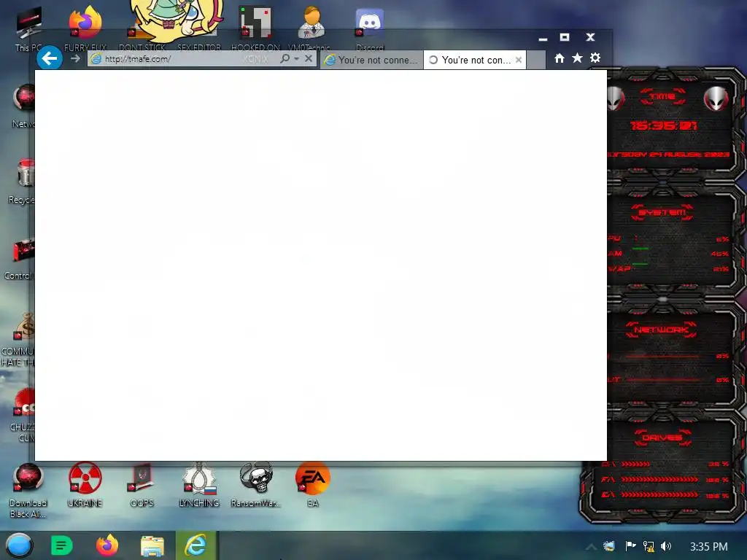Image resolution: width=747 pixels, height=560 pixels.
Task: Select the HOOKED ON maze desktop icon
Action: point(255,28)
